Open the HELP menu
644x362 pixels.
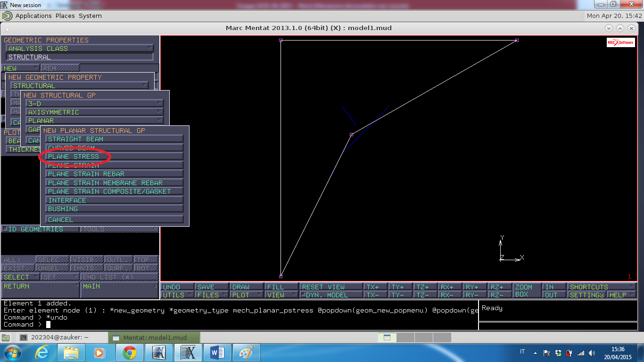[x=621, y=295]
